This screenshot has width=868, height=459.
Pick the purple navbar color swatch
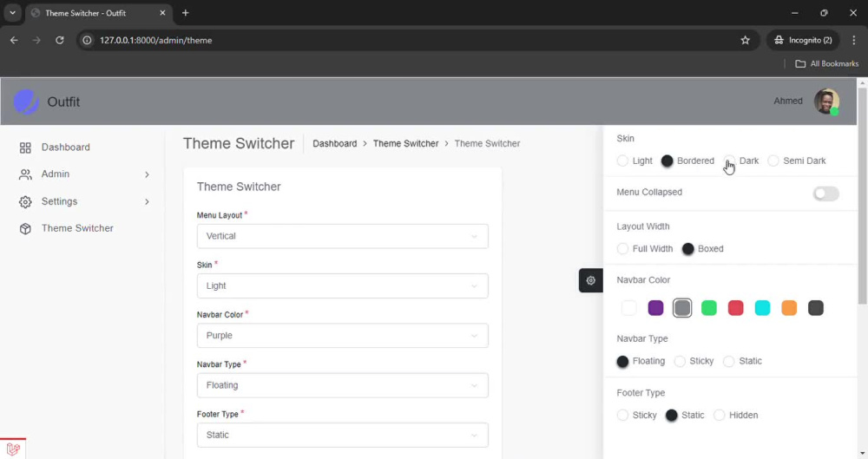point(655,308)
